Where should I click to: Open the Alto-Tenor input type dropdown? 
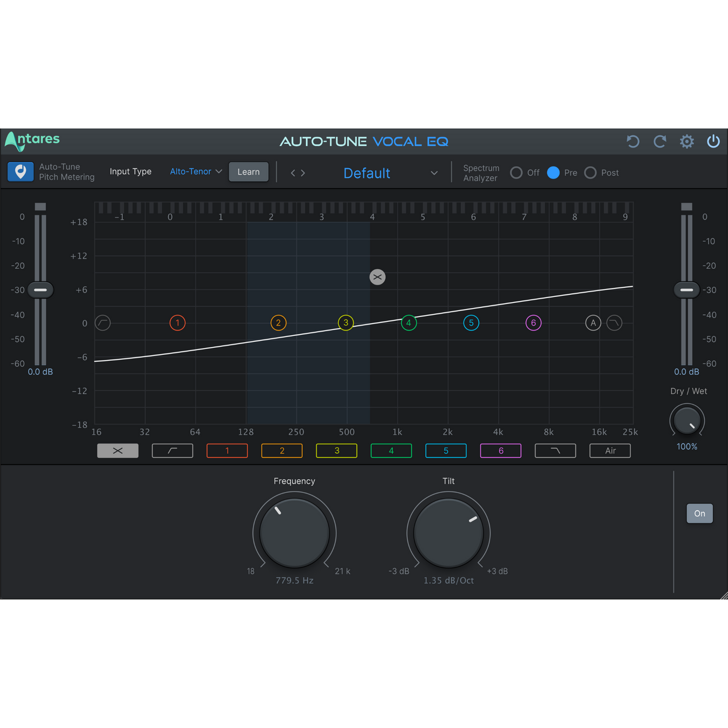click(x=195, y=171)
